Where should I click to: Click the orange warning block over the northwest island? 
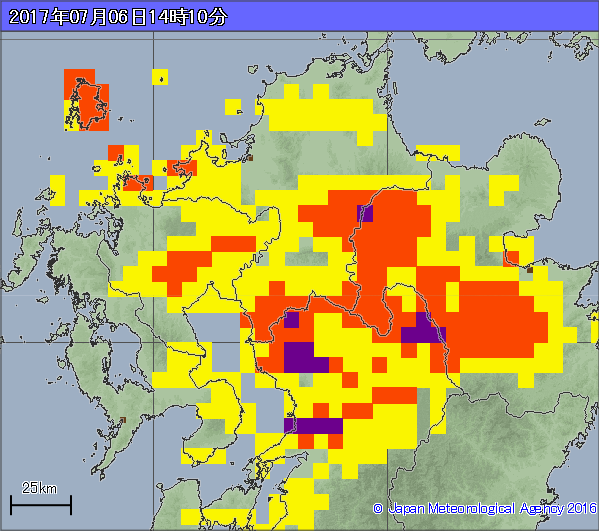coord(87,100)
